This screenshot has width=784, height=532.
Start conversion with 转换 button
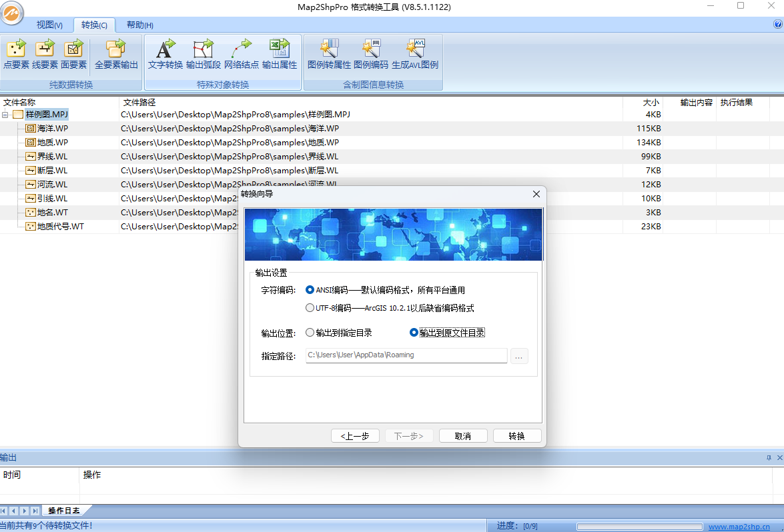(x=517, y=436)
